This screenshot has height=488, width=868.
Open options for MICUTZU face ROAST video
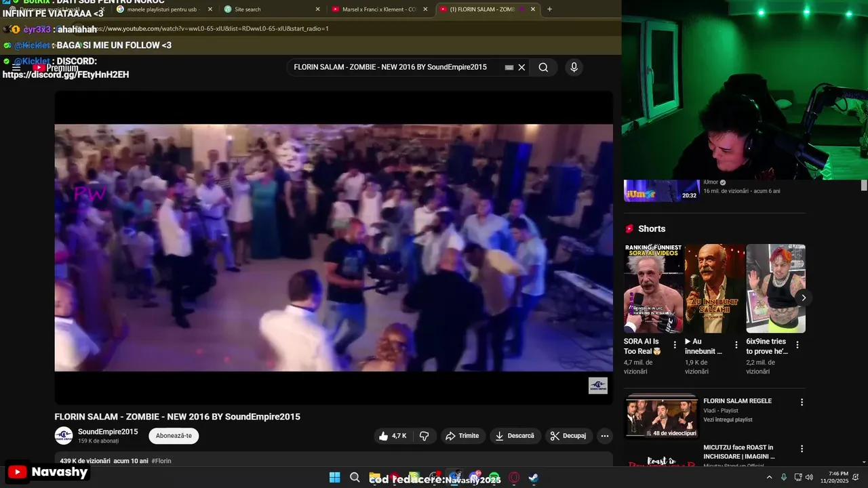(x=802, y=449)
